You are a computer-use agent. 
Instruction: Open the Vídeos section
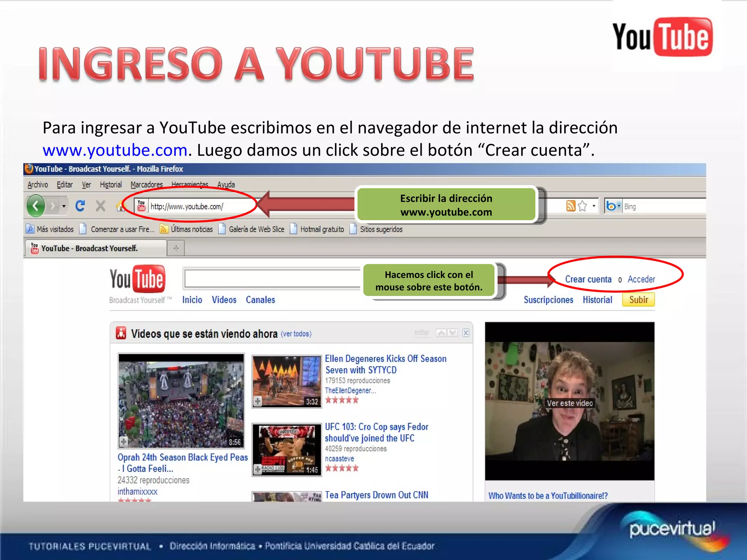(x=224, y=300)
